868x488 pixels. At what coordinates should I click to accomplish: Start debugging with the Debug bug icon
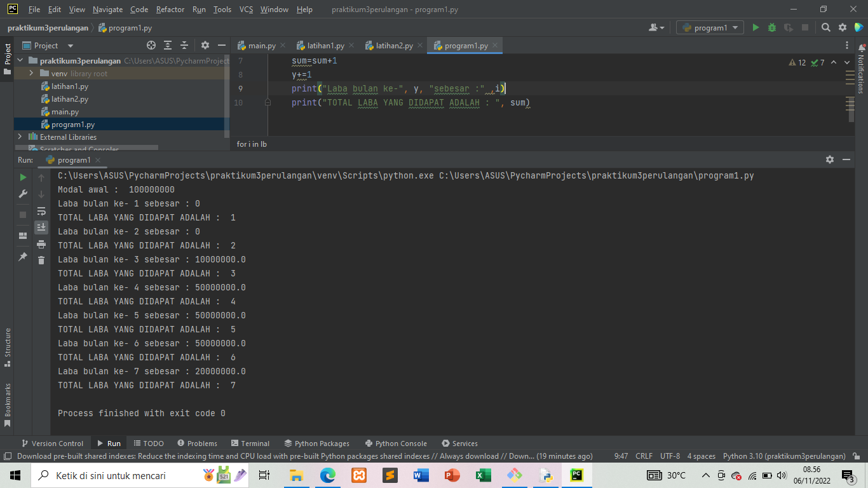(x=770, y=28)
